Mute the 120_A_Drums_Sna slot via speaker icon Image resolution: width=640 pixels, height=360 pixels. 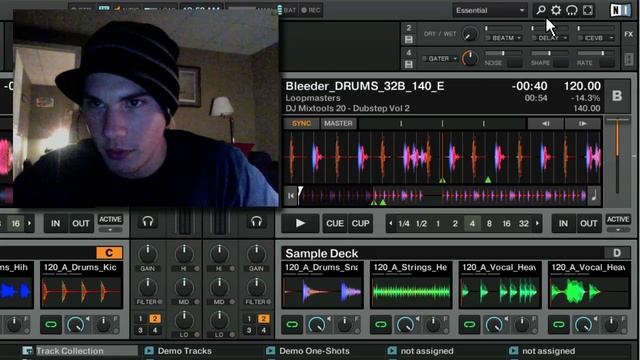[329, 318]
